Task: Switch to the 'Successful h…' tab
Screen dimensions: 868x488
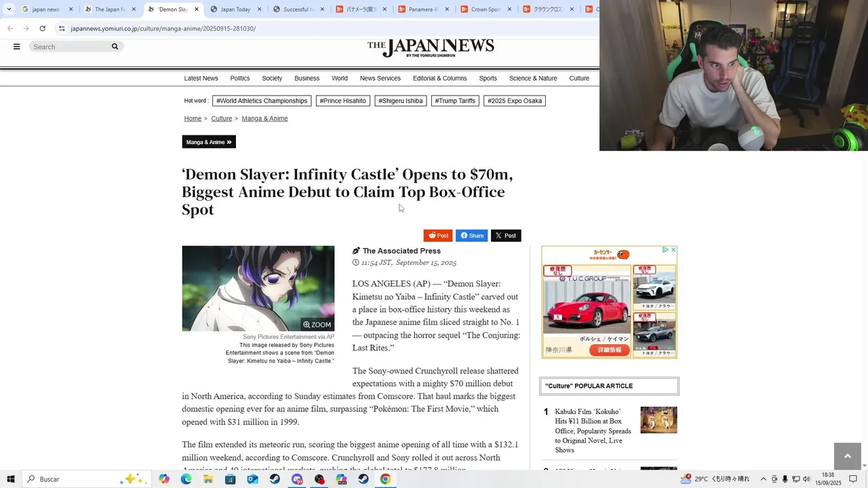Action: point(297,9)
